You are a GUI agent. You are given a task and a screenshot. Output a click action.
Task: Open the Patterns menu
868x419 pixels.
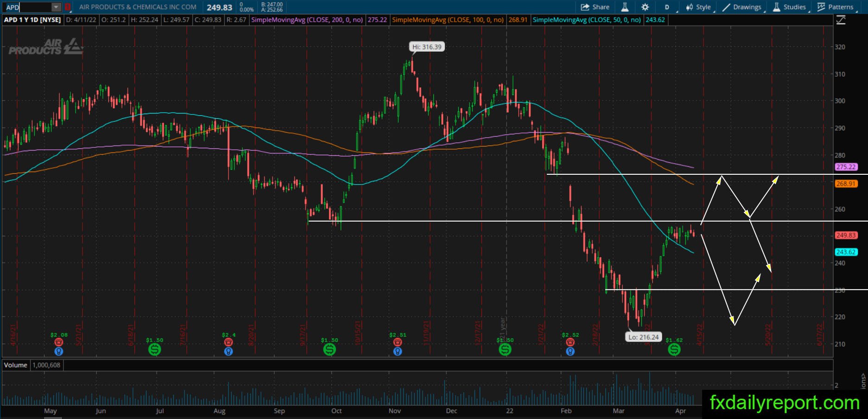[836, 7]
